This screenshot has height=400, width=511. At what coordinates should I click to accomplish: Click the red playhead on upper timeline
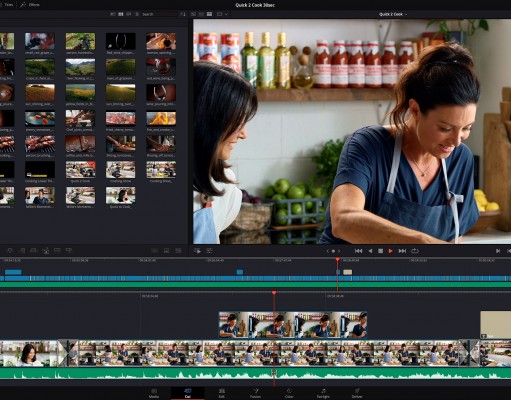[338, 259]
